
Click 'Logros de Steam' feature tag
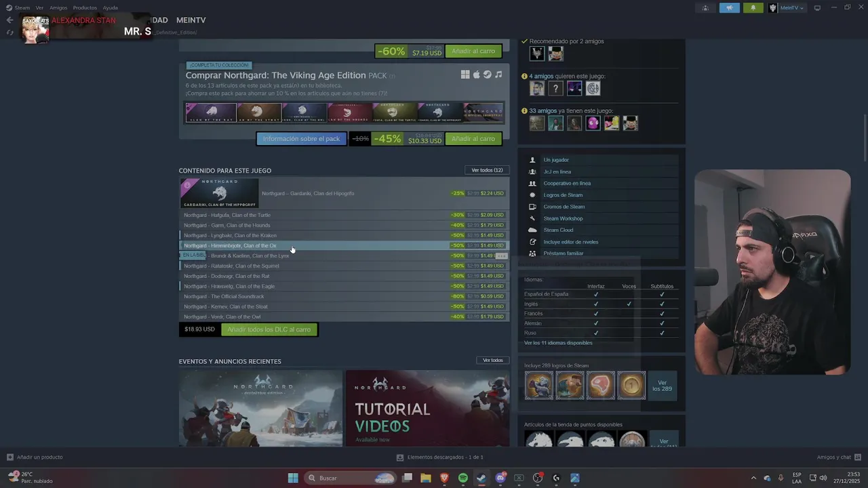coord(563,195)
